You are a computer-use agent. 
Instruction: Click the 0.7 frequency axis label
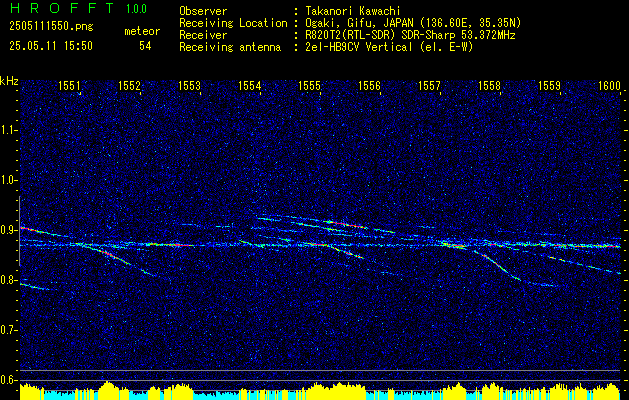coord(8,330)
